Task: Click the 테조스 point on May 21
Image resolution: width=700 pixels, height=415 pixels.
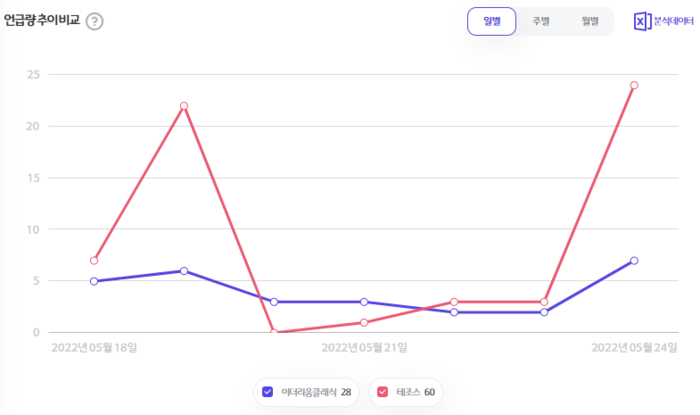Action: pos(364,322)
